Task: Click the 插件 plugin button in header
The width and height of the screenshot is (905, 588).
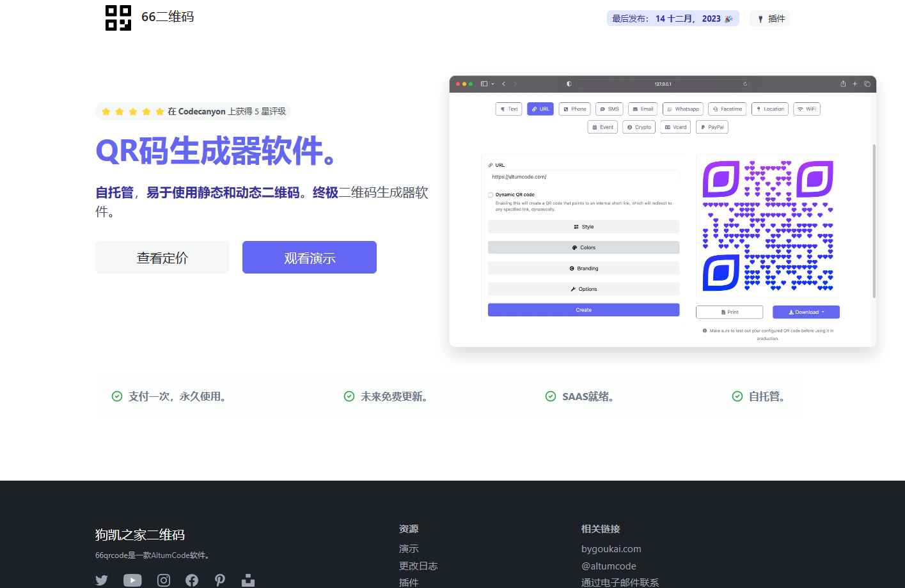Action: (x=771, y=19)
